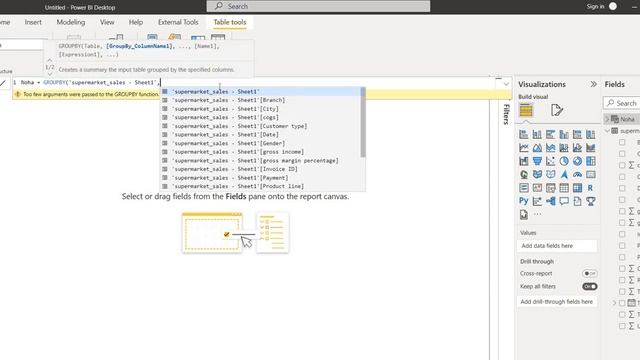
Task: Select the Waterfall chart visual
Action: [x=524, y=161]
